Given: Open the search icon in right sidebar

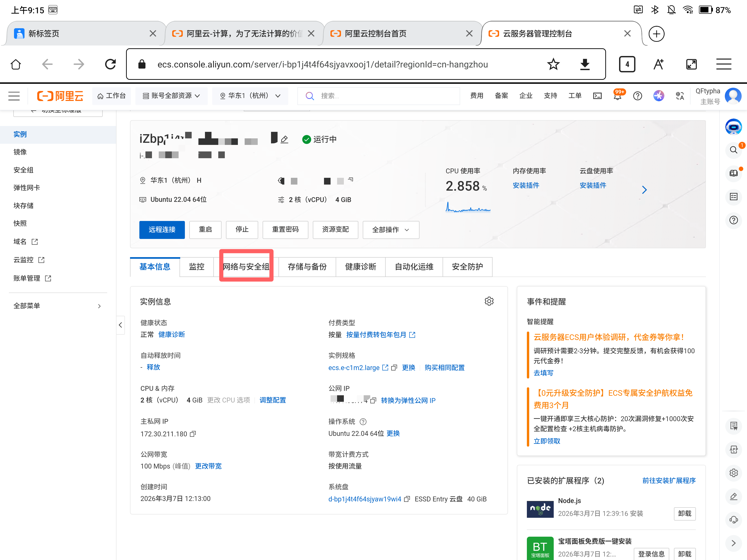Looking at the screenshot, I should (733, 150).
